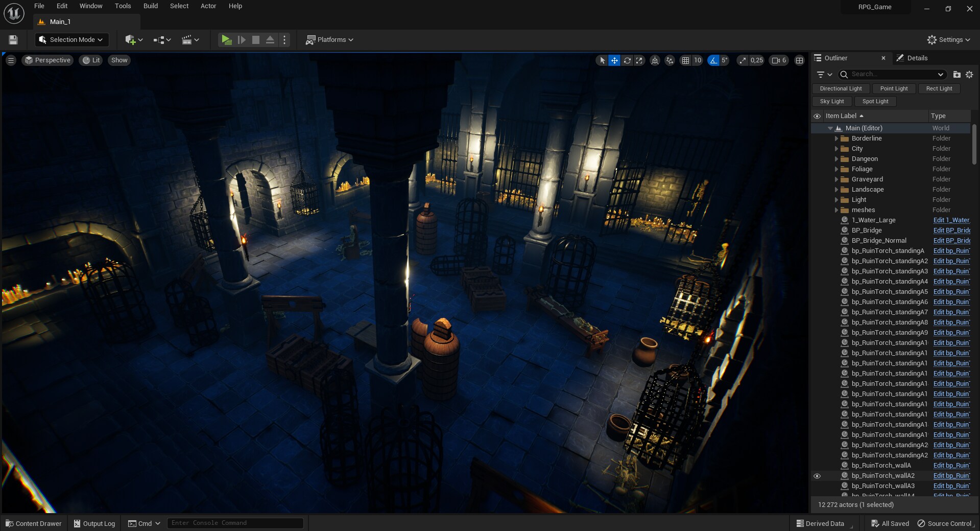Screen dimensions: 980x531
Task: Open the Build menu
Action: (x=150, y=6)
